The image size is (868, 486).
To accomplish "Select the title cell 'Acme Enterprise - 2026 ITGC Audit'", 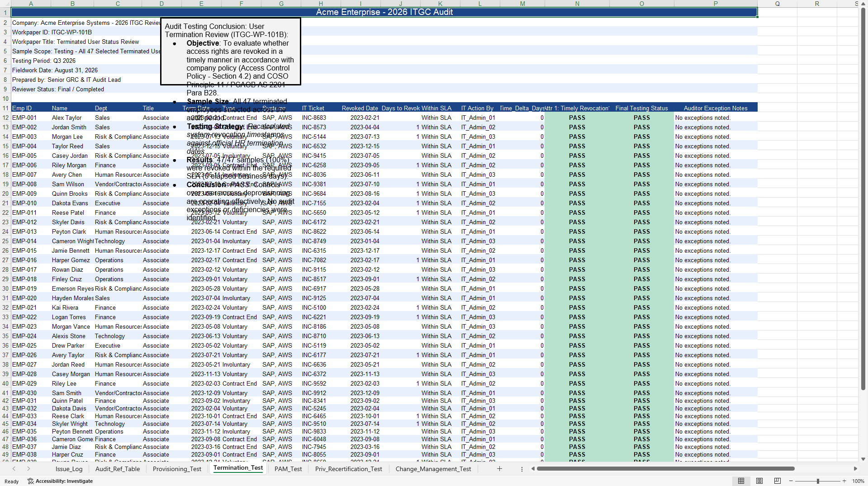I will 384,12.
